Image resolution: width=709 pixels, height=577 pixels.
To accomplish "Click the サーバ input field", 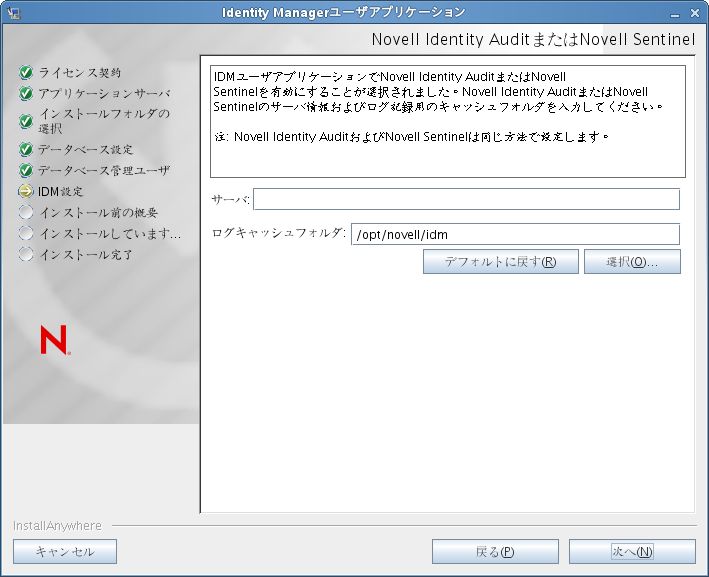I will 466,199.
